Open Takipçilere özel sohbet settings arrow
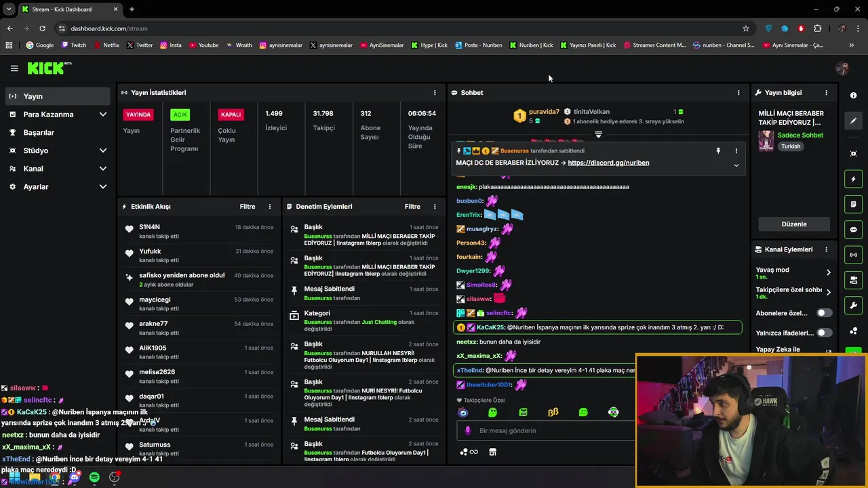 coord(828,293)
